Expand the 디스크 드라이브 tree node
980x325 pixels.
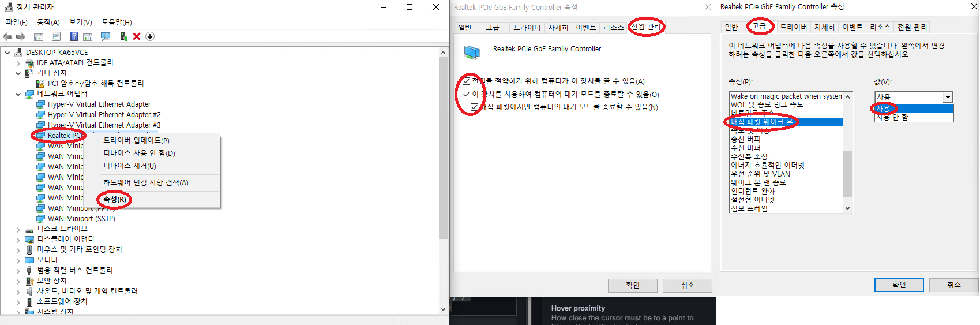[x=18, y=229]
